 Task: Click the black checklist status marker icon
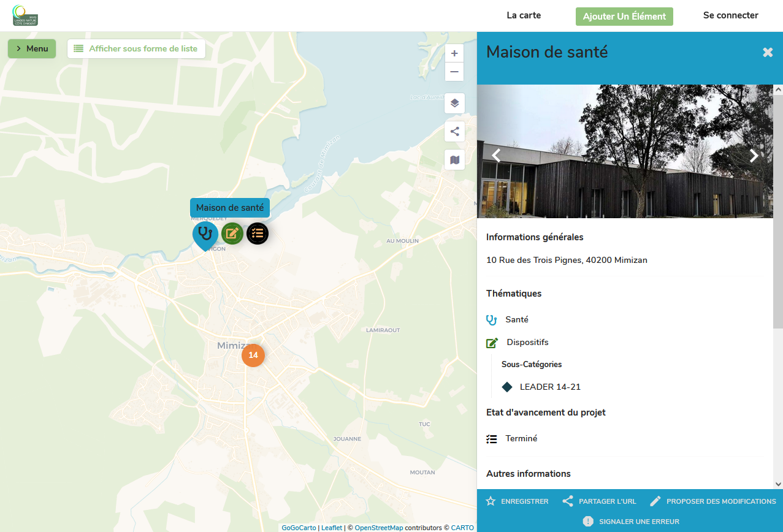(258, 234)
